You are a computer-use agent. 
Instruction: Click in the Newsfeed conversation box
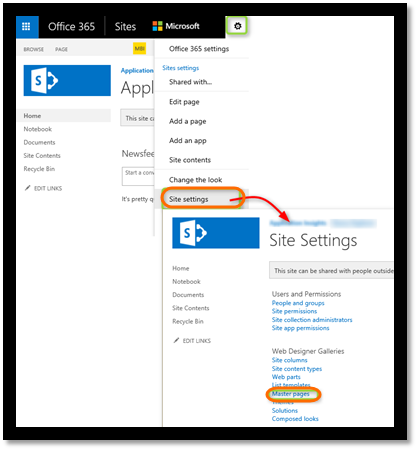pos(138,176)
